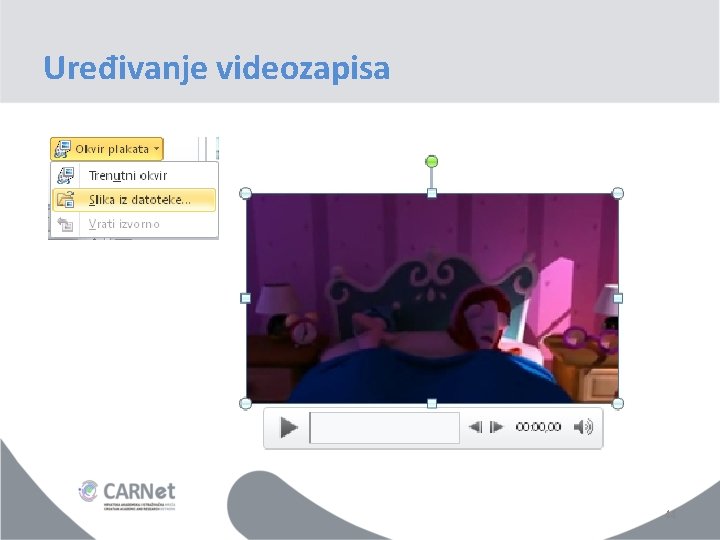Screen dimensions: 720x540
Task: Click the bottom-left corner sizing handle
Action: (x=246, y=404)
